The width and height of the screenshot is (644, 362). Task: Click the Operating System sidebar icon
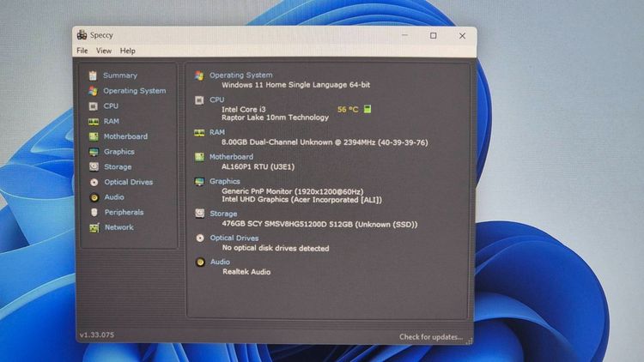pos(94,91)
